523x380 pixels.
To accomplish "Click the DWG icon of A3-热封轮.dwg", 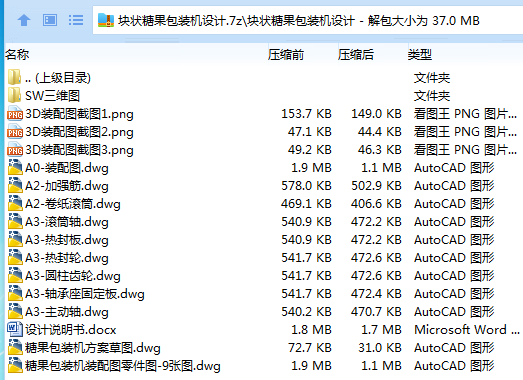I will coord(15,257).
